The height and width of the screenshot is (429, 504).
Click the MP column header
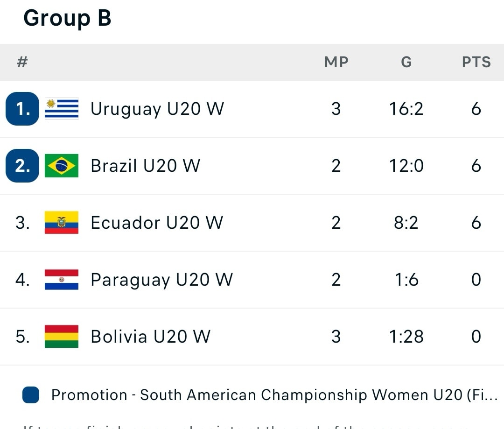(336, 62)
